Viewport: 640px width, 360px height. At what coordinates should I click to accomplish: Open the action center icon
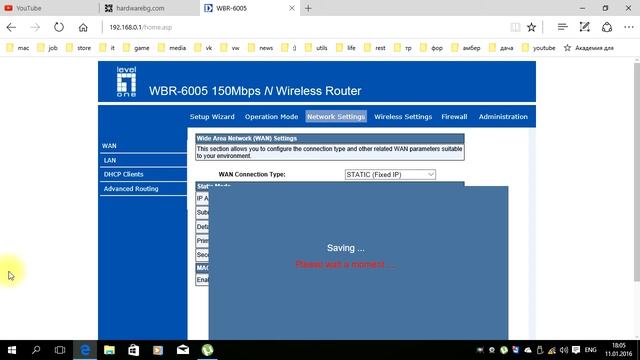(576, 350)
